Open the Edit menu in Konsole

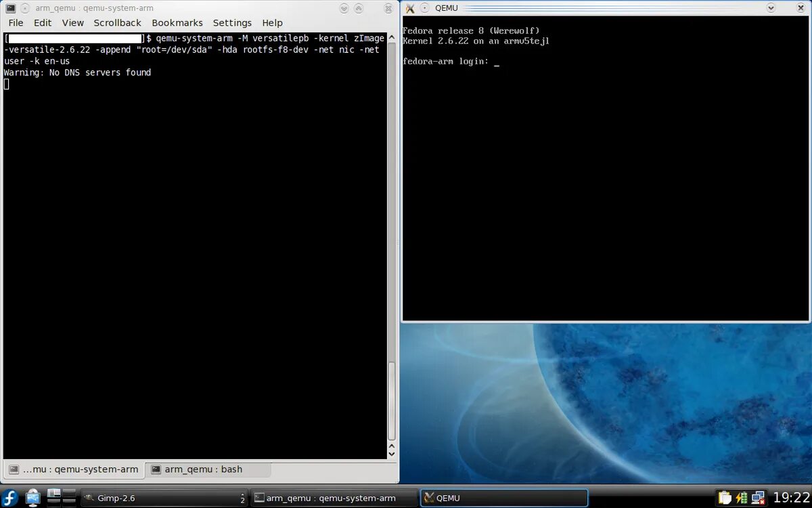coord(43,22)
